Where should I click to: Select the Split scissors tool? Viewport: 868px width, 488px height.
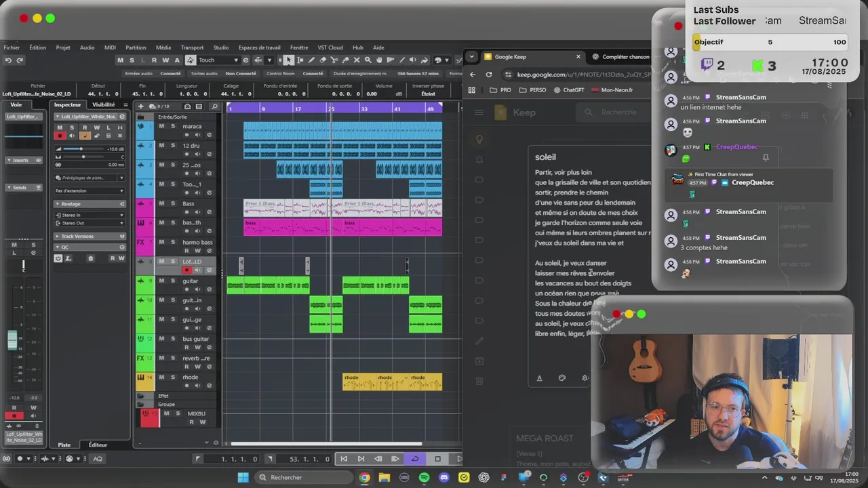[334, 60]
